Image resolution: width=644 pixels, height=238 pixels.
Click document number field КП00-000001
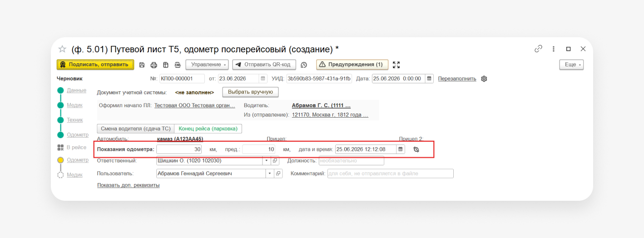pyautogui.click(x=182, y=79)
